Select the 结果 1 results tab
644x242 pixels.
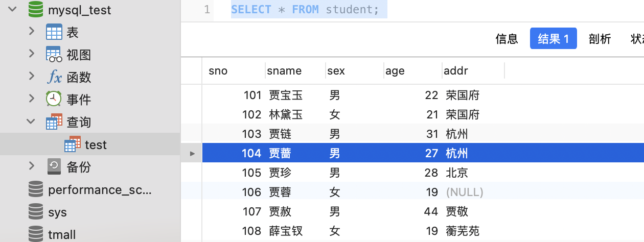point(553,39)
